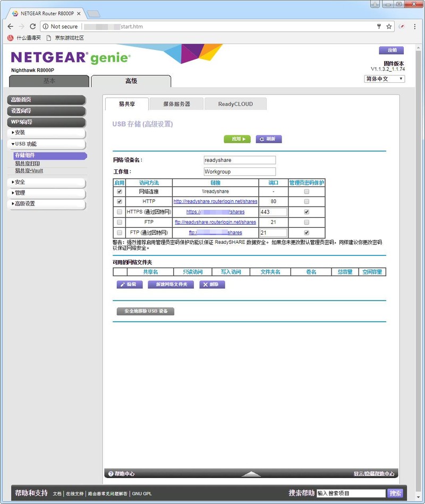Select 存储组件 sidebar item

[50, 155]
